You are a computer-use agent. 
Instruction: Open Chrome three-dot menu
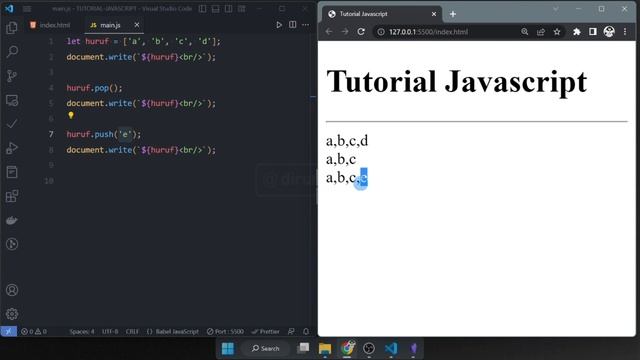coord(625,31)
